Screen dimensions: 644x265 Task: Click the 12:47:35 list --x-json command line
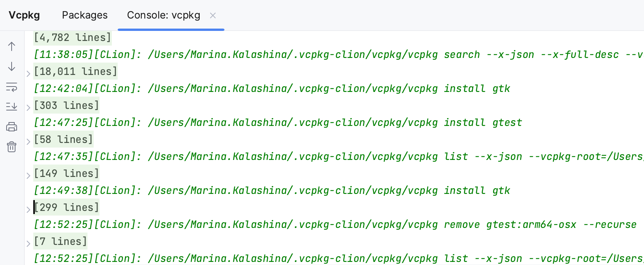[x=338, y=156]
